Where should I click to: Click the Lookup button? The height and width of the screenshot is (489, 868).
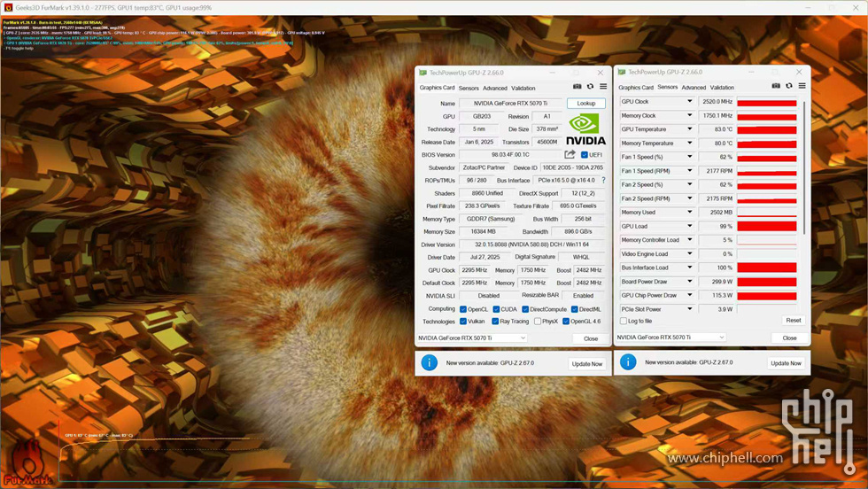point(586,104)
